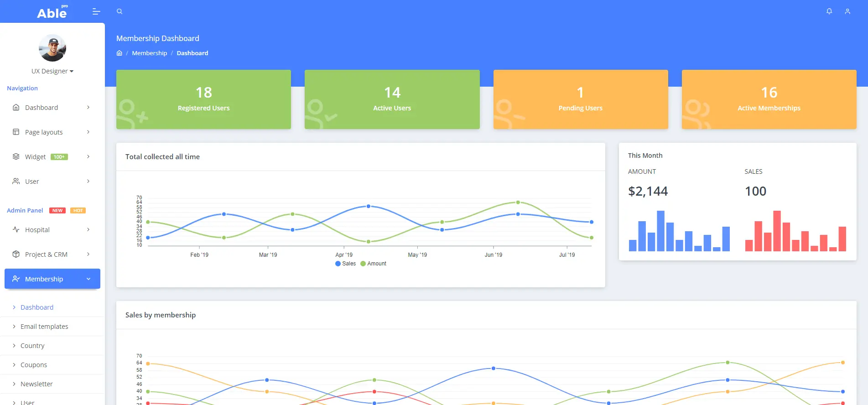Image resolution: width=868 pixels, height=405 pixels.
Task: Click the Able pro logo
Action: 52,12
